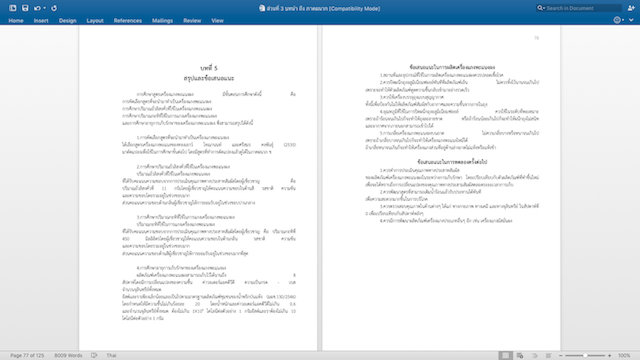Image resolution: width=640 pixels, height=360 pixels.
Task: Open the References tab
Action: 128,20
